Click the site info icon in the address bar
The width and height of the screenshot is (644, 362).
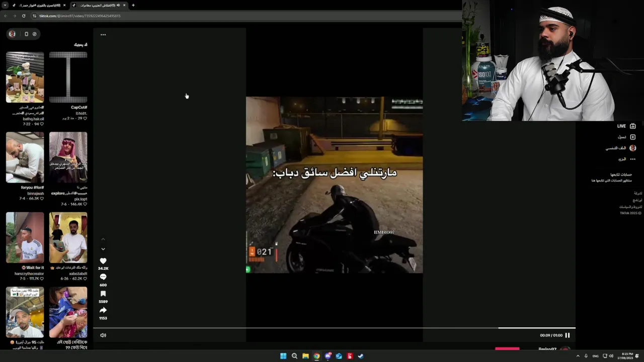[x=34, y=16]
